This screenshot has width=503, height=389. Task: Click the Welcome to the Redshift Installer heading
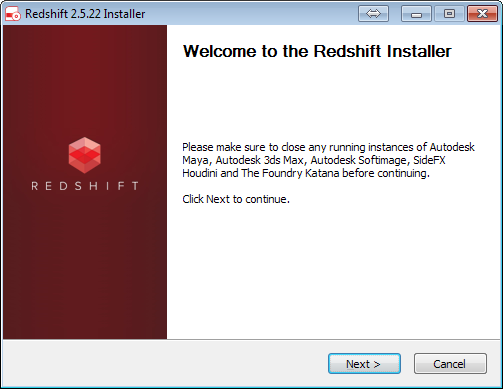click(x=317, y=51)
